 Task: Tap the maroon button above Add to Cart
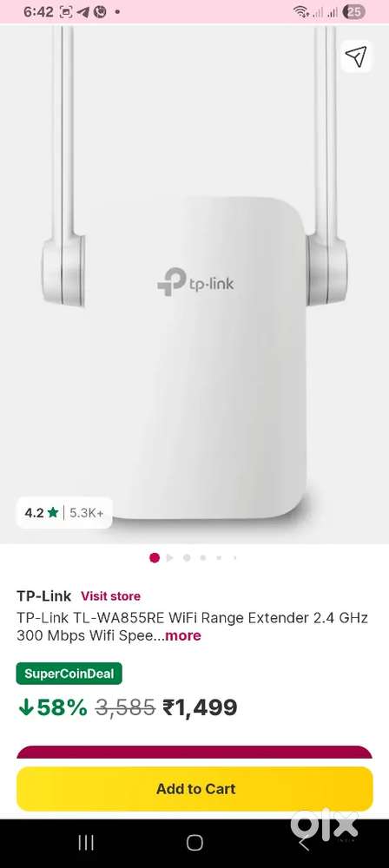(x=194, y=752)
